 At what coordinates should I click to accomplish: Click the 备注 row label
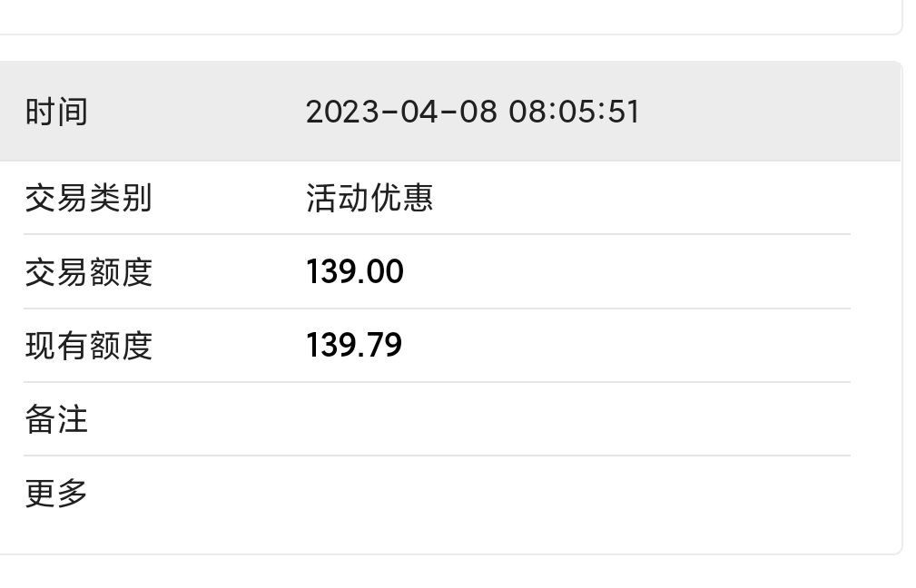click(56, 419)
